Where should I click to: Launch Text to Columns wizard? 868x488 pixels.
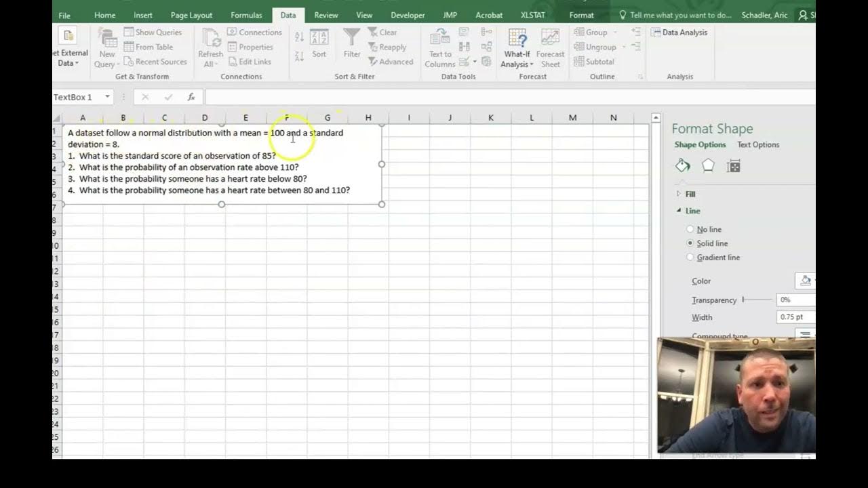(x=440, y=48)
